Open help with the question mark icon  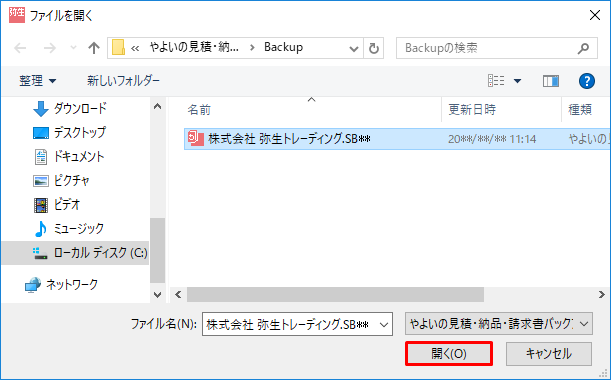click(586, 81)
